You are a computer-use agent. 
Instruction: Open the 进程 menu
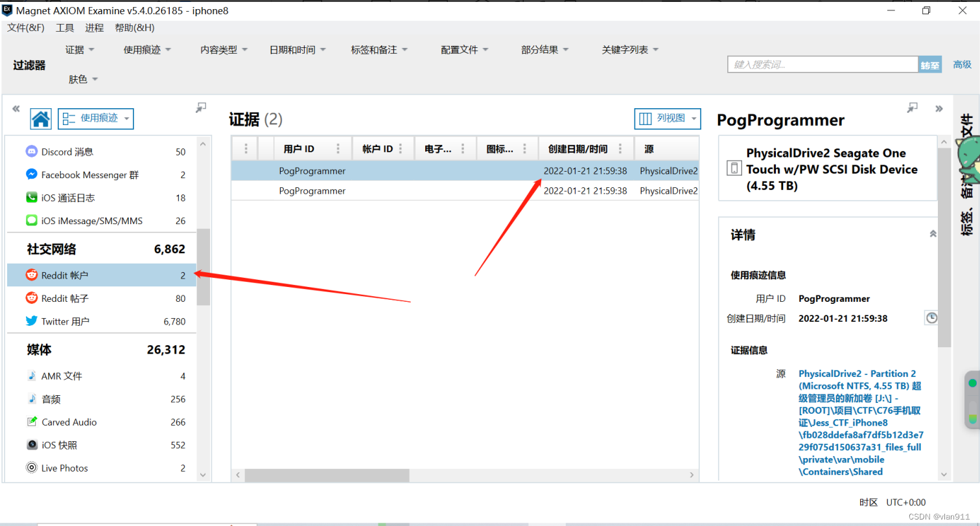click(95, 28)
